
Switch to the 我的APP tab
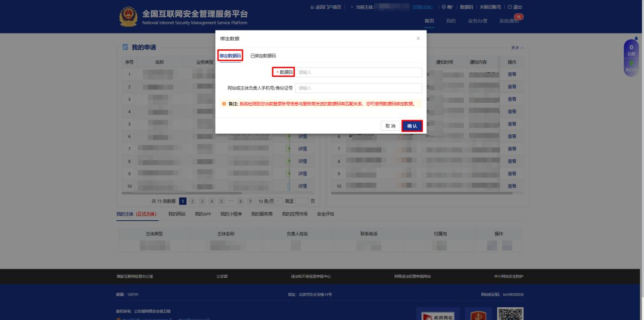(203, 214)
